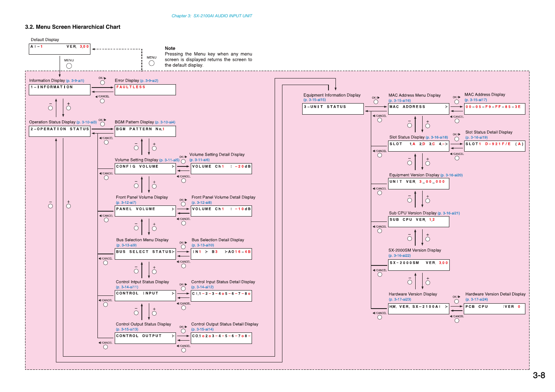Click the p. 3-12-ai7 link

click(x=126, y=203)
